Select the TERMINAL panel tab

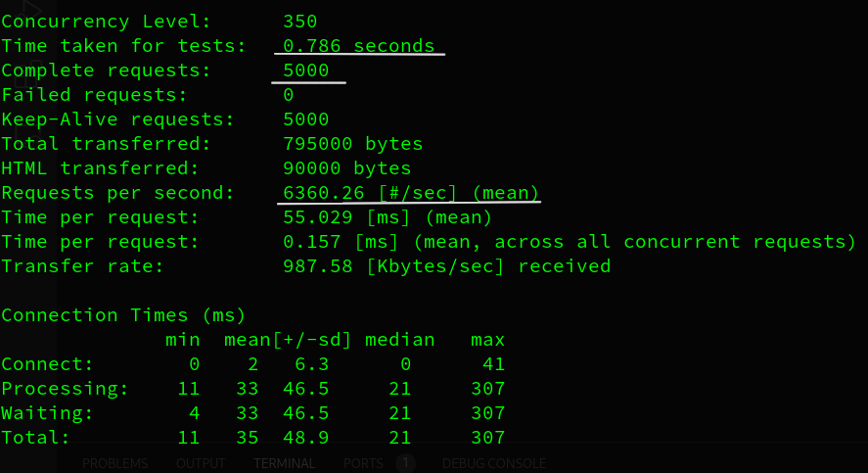click(x=284, y=463)
